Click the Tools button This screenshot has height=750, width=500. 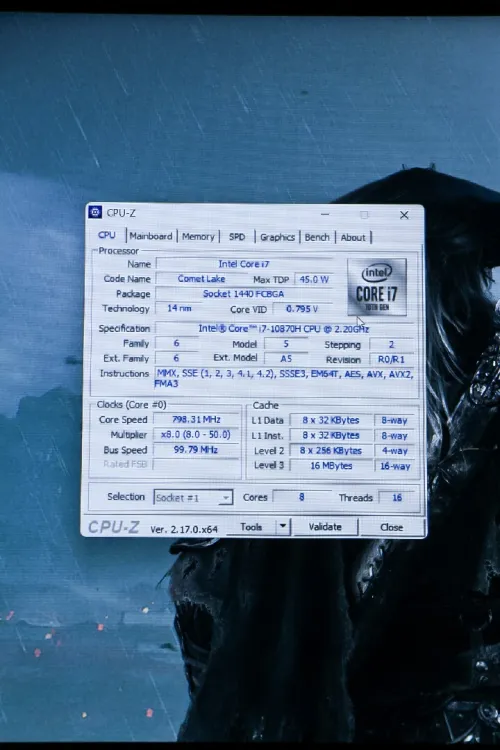pos(251,527)
